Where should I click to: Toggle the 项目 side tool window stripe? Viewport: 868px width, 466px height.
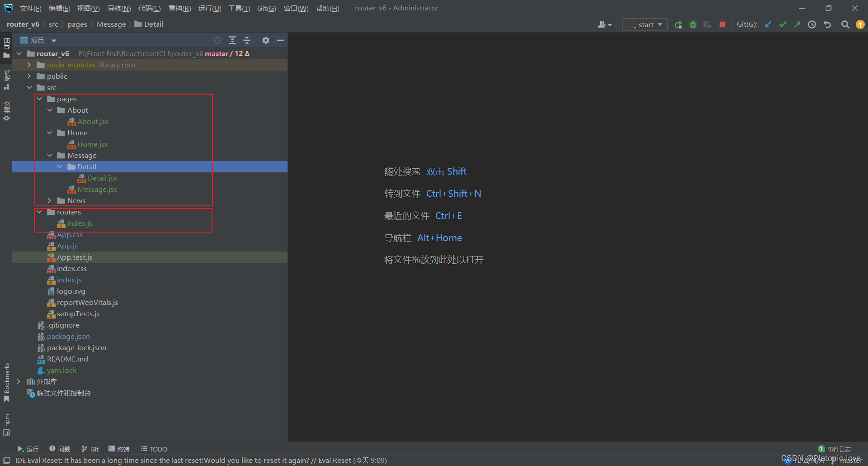point(6,48)
